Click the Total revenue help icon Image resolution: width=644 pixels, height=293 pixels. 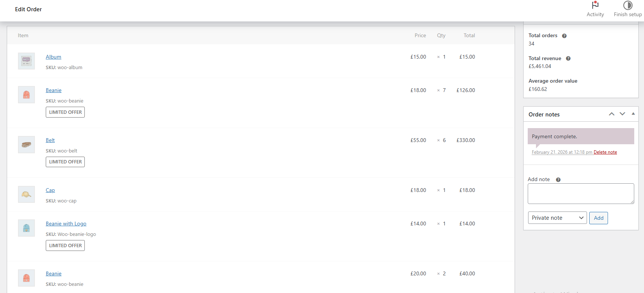(568, 59)
